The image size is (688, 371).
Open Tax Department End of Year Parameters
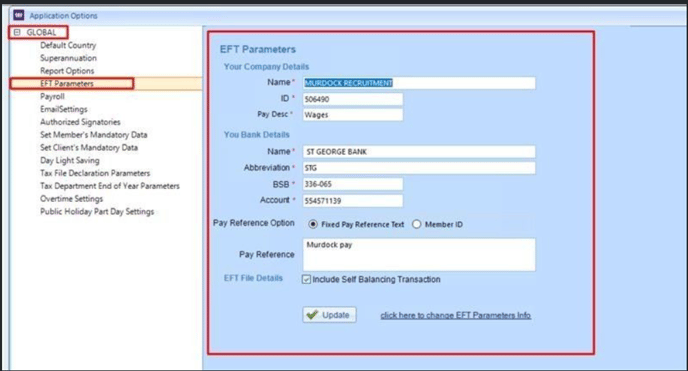click(110, 186)
